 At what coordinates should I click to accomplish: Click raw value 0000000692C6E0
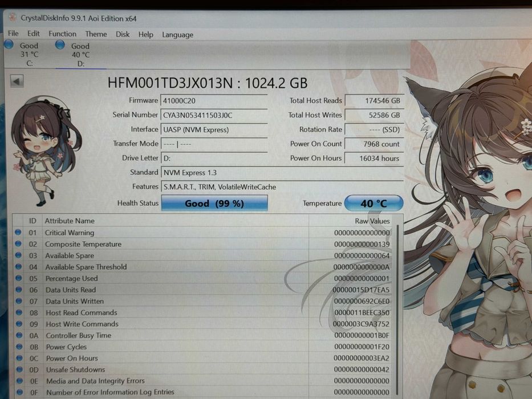click(362, 302)
